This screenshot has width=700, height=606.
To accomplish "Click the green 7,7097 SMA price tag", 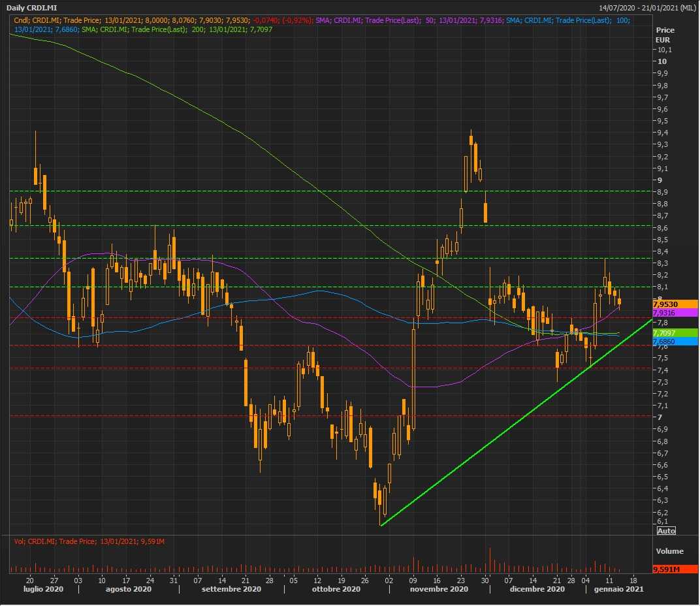I will pos(665,332).
